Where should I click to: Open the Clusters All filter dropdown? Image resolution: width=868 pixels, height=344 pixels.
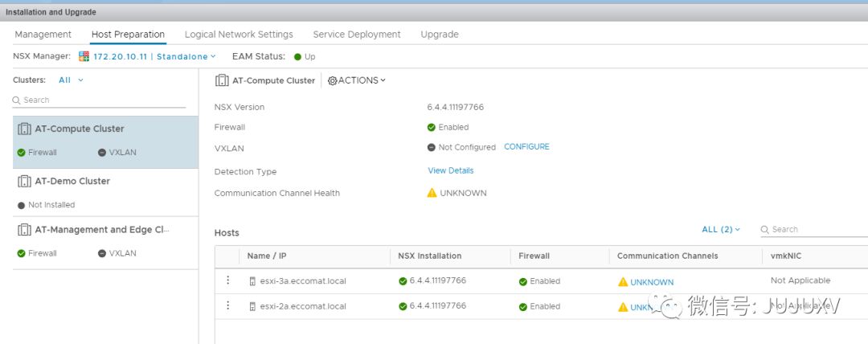pyautogui.click(x=71, y=80)
